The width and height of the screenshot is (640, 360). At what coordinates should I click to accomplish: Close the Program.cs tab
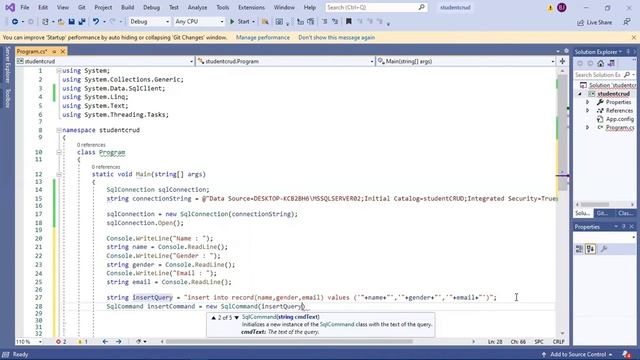[x=63, y=51]
